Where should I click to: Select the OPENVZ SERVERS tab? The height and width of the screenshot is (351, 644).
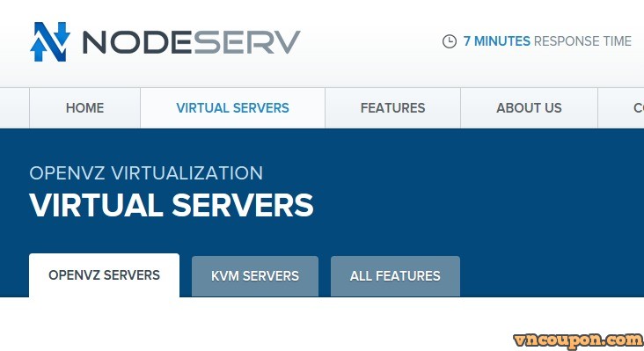[x=105, y=275]
